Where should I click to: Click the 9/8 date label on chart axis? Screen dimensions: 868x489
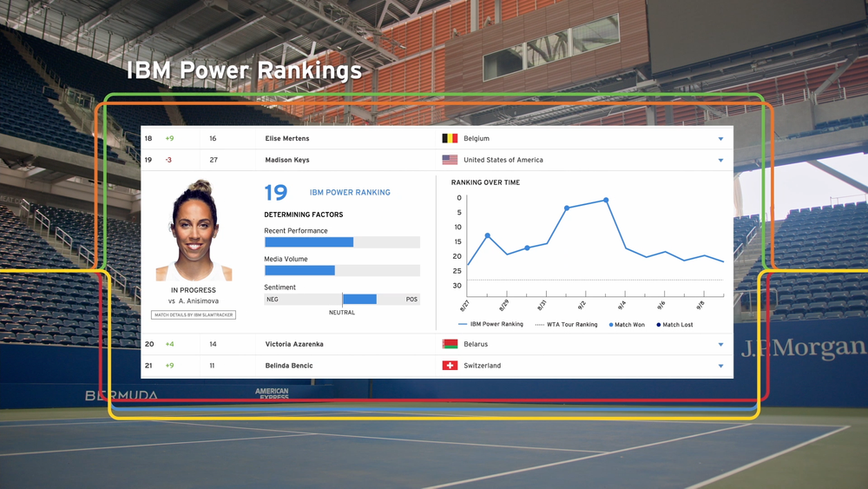coord(700,305)
